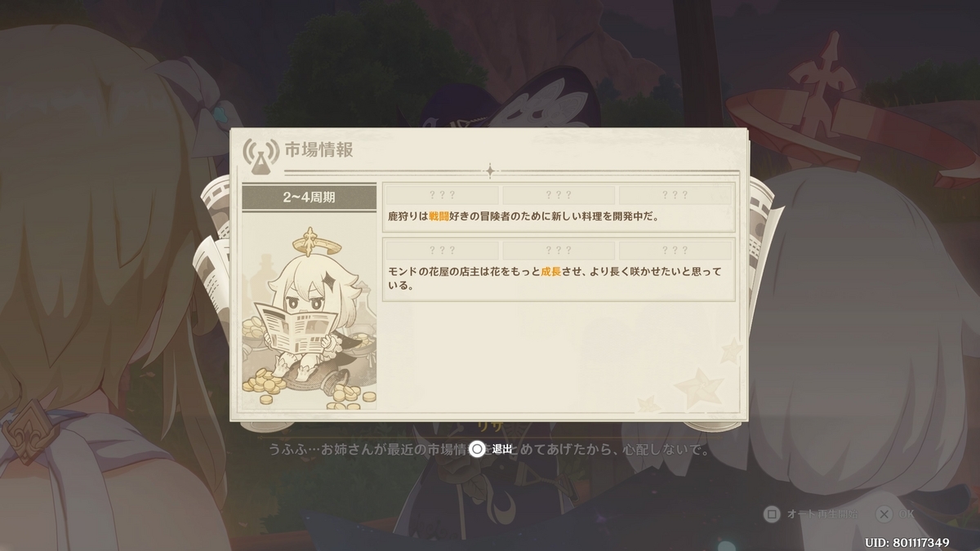This screenshot has width=980, height=551.
Task: Click first ??? slot above 鹿狩り news
Action: [x=442, y=195]
